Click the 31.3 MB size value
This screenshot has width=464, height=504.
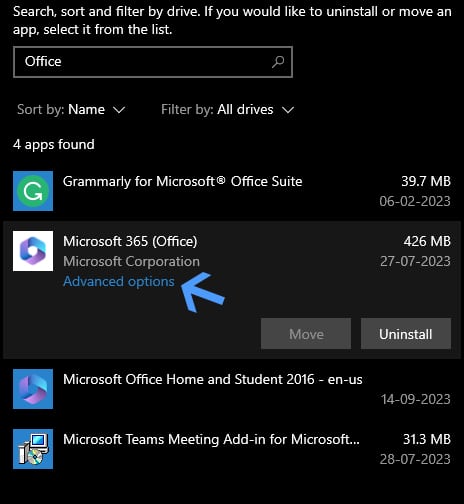point(427,439)
